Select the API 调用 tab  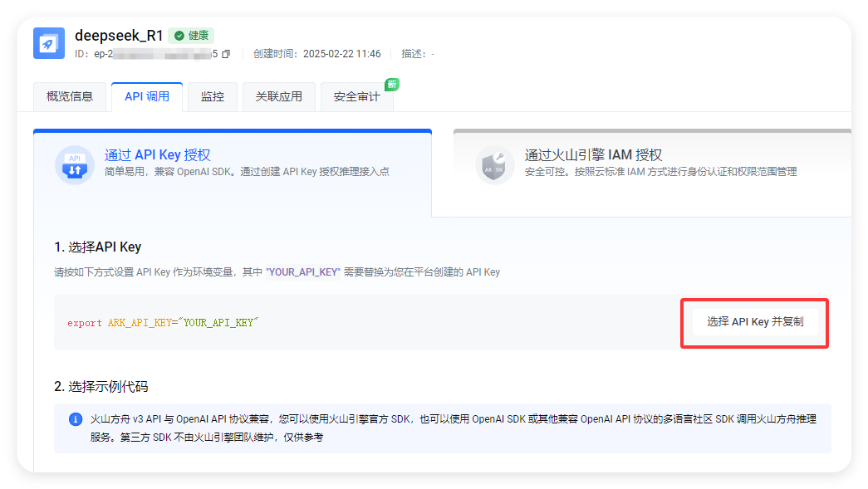(147, 97)
